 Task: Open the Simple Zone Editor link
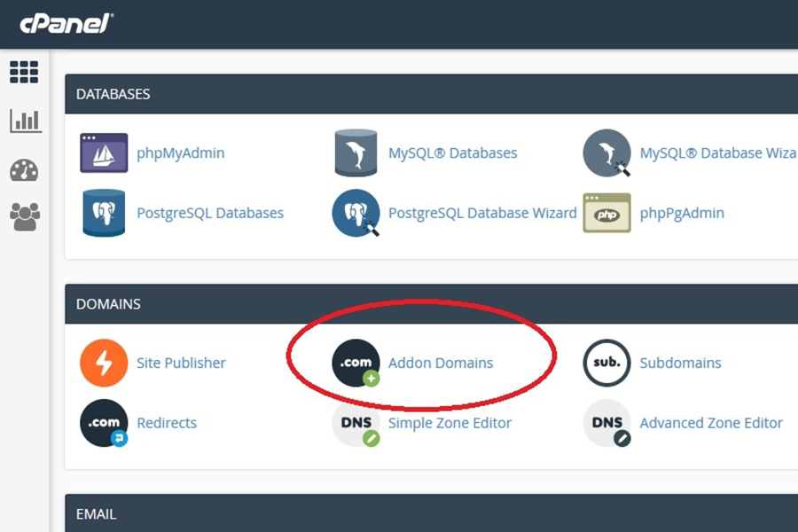450,423
